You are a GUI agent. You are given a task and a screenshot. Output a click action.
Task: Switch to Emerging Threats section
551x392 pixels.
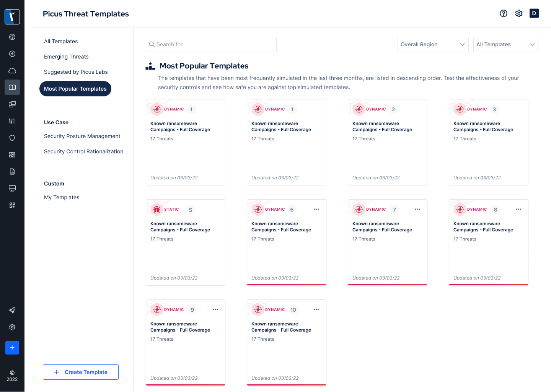[66, 57]
